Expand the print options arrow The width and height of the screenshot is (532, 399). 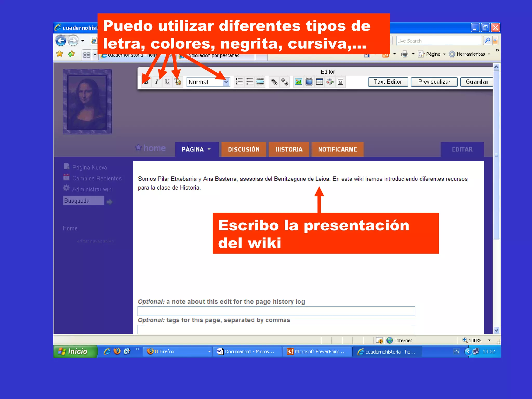pyautogui.click(x=413, y=54)
